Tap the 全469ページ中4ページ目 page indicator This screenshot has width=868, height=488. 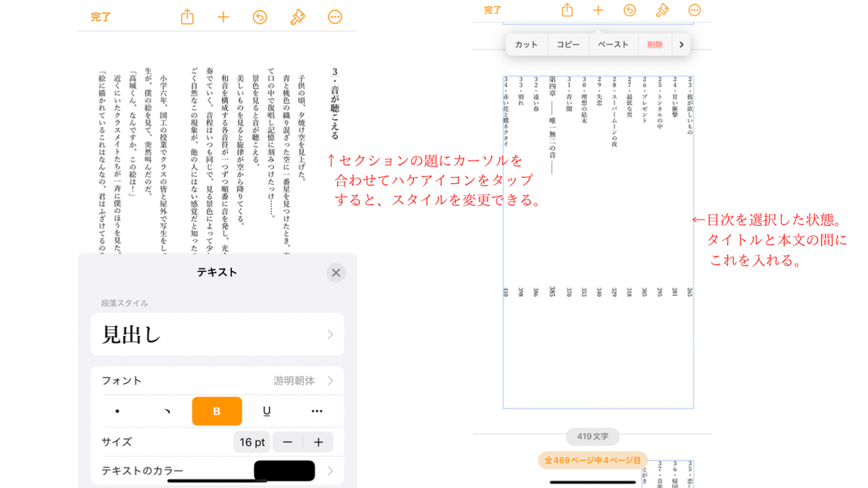592,461
